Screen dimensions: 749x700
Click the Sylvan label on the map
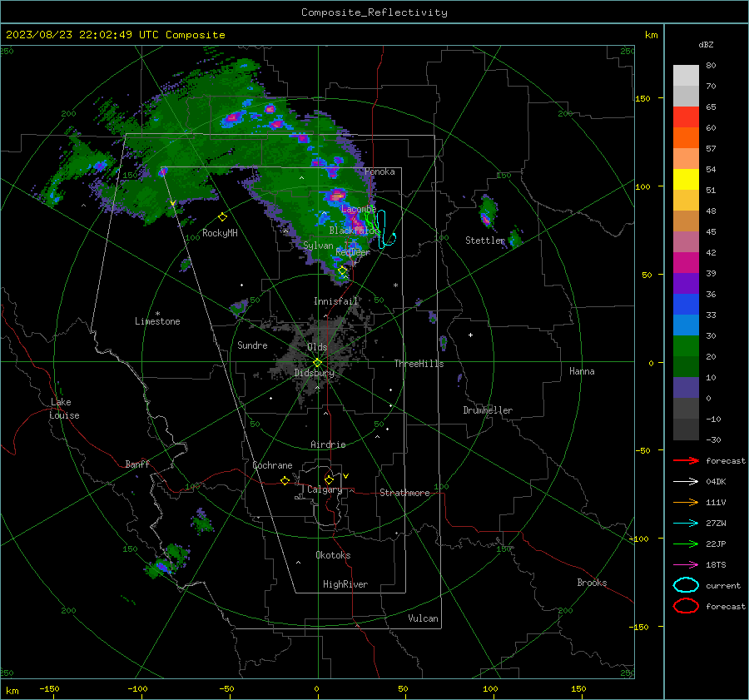[x=318, y=246]
